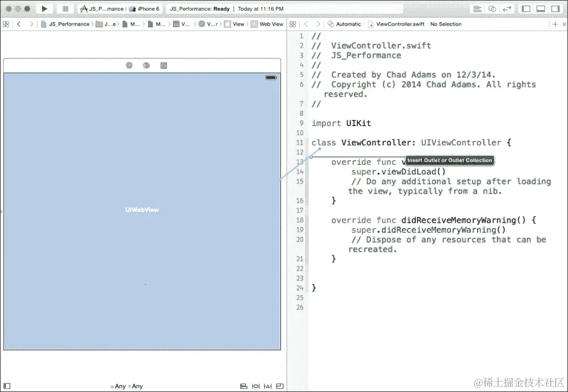This screenshot has width=568, height=392.
Task: Select JS_Performance project in jump bar
Action: (x=65, y=24)
